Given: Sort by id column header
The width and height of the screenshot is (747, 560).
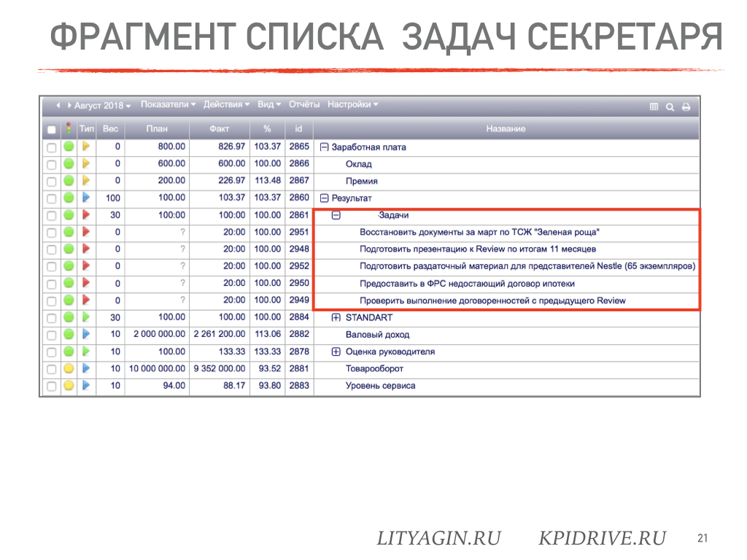Looking at the screenshot, I should [298, 128].
